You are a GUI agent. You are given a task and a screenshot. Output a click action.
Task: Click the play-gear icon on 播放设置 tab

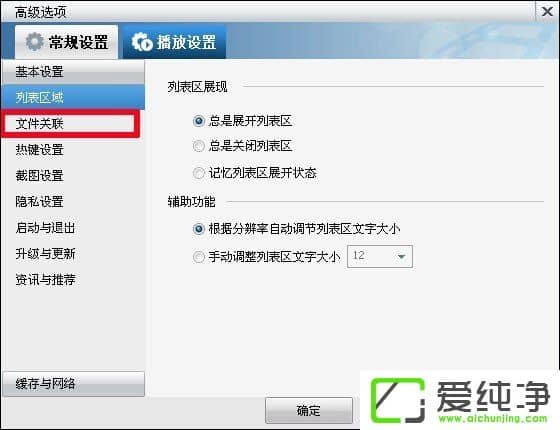click(x=142, y=42)
